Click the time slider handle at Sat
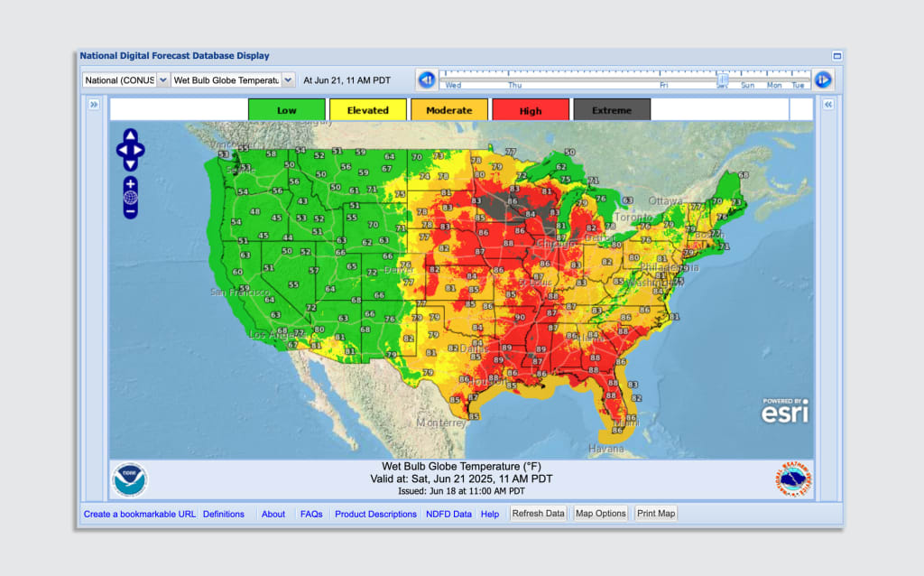Image resolution: width=924 pixels, height=576 pixels. (723, 79)
